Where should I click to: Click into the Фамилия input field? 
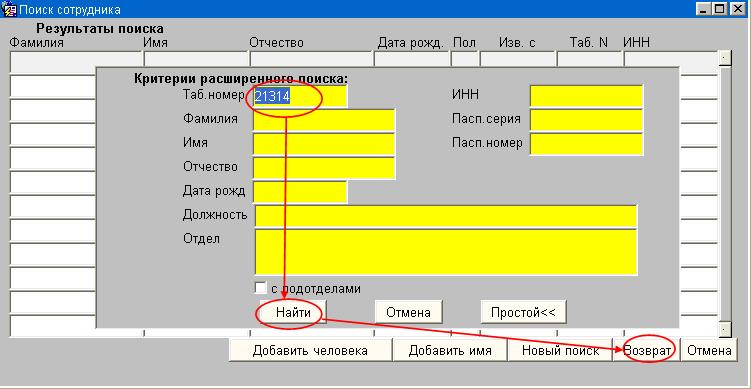pos(324,120)
